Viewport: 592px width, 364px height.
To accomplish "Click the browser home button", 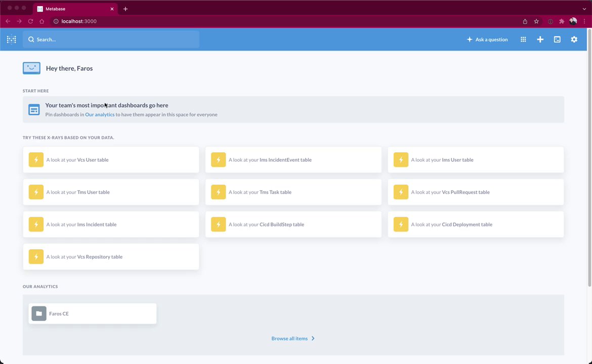I will (x=42, y=21).
